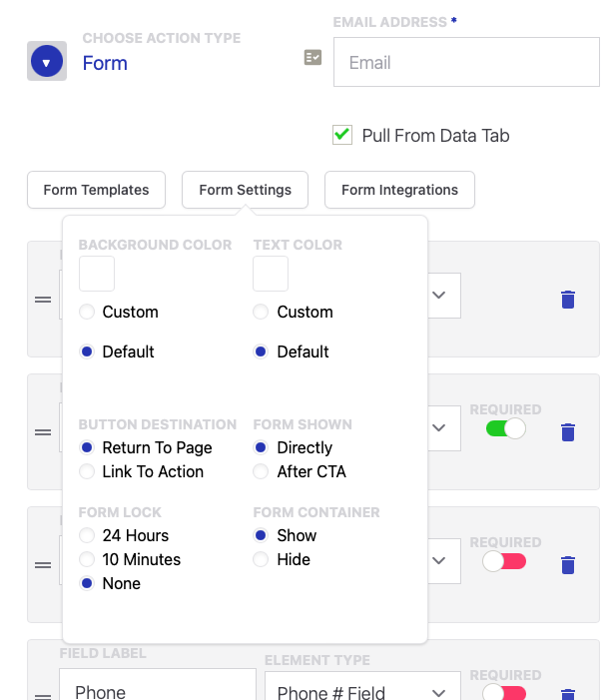Turn off the green Required toggle
The width and height of the screenshot is (614, 700).
click(505, 428)
